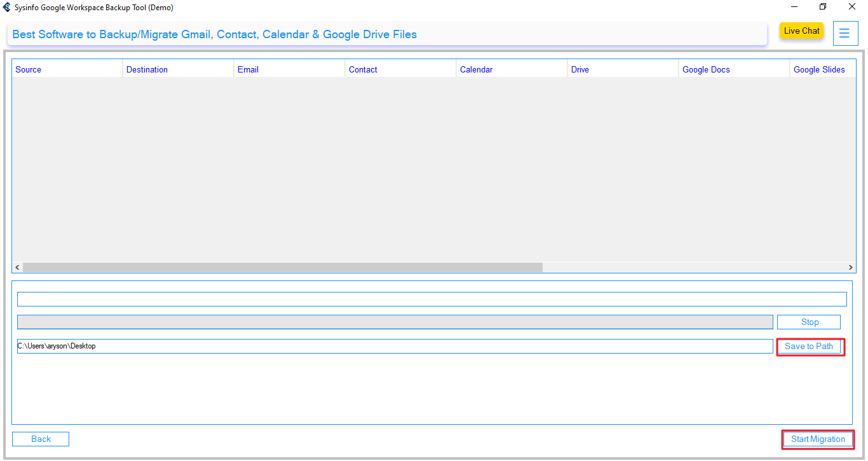The height and width of the screenshot is (461, 868).
Task: Go Back to the previous step
Action: point(41,439)
